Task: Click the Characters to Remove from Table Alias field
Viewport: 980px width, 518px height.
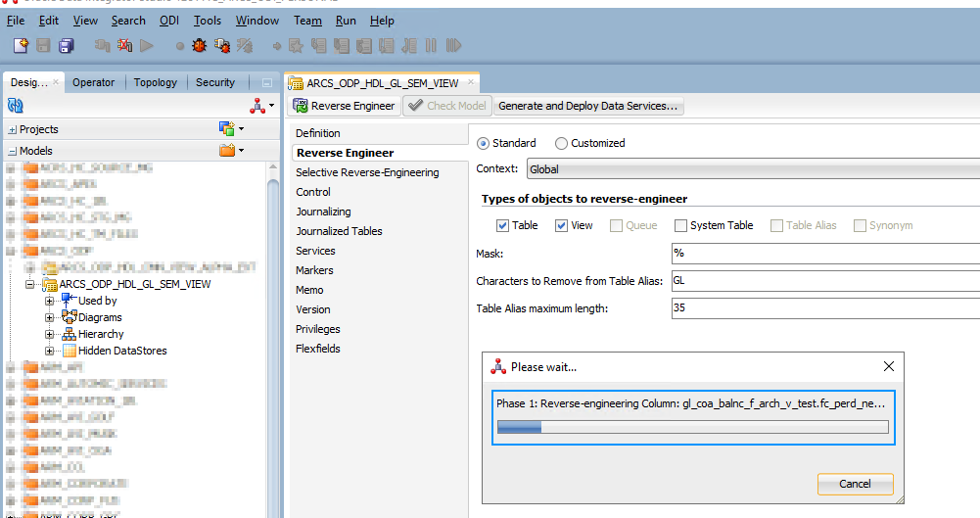Action: tap(825, 281)
